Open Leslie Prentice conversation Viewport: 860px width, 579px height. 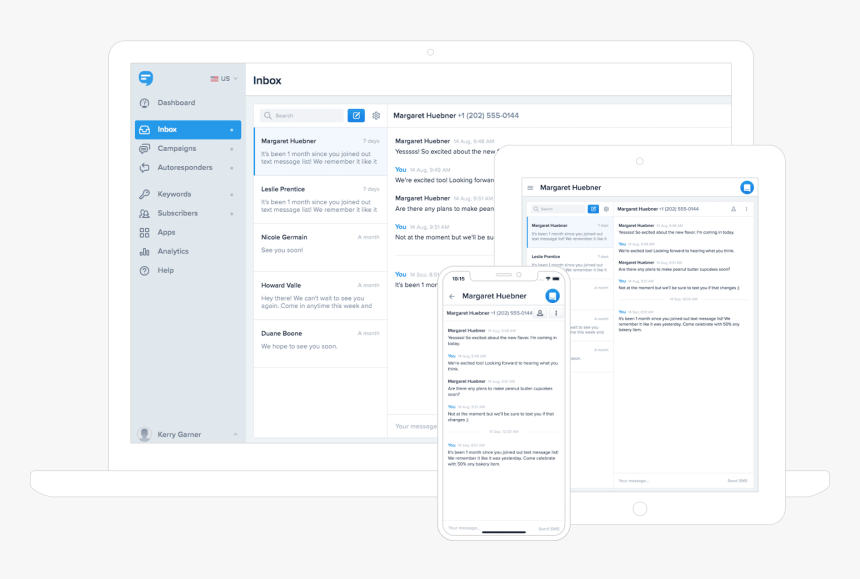point(320,199)
